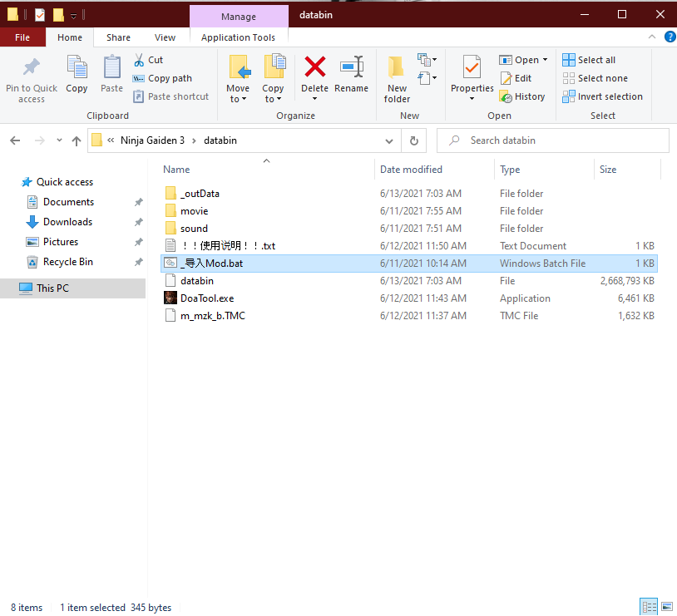Refresh the databin folder
Image resolution: width=677 pixels, height=616 pixels.
click(x=413, y=141)
